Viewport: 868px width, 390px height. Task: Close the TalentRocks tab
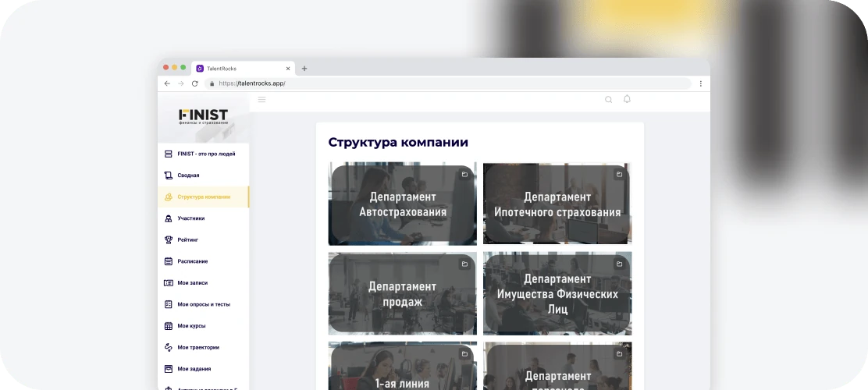[288, 69]
